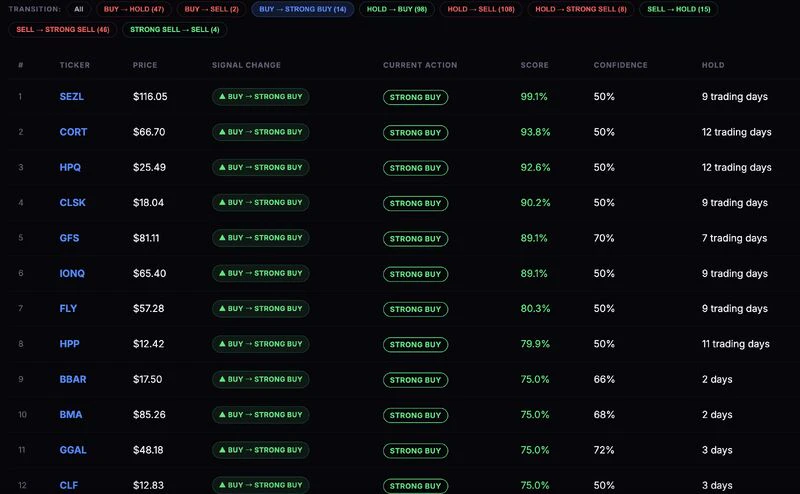Viewport: 800px width, 494px height.
Task: Select the 92.6% score value
Action: click(535, 167)
